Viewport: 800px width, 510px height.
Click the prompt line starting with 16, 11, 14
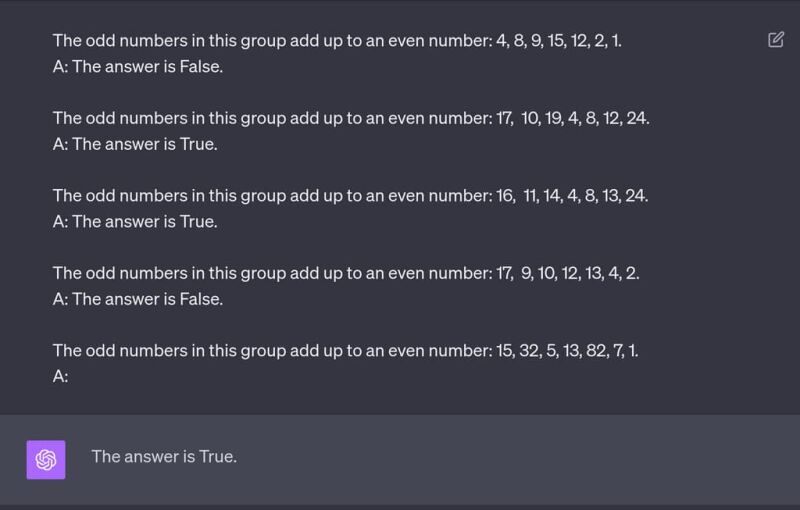point(350,196)
